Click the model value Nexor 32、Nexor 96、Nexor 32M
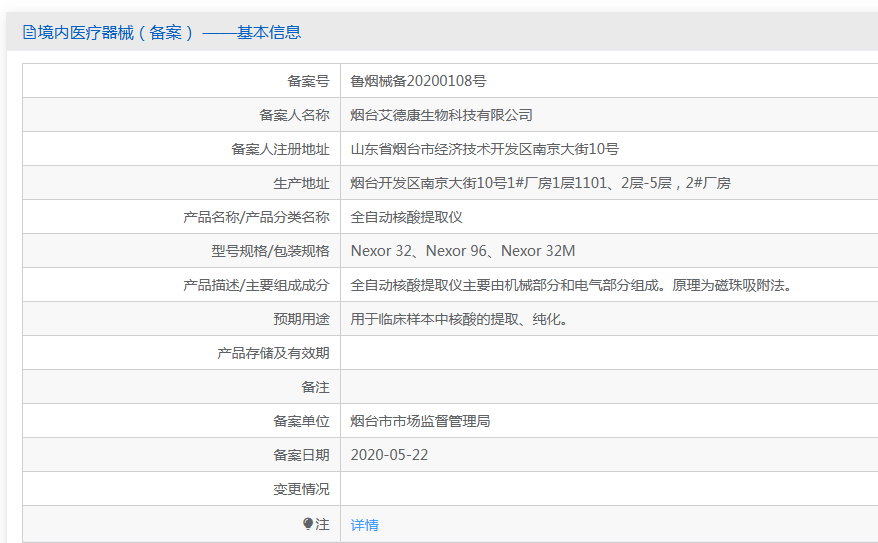The width and height of the screenshot is (878, 543). pyautogui.click(x=463, y=251)
